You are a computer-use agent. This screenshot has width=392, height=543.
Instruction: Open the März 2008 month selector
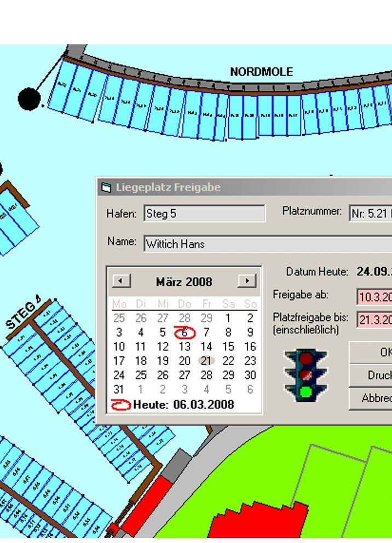183,282
